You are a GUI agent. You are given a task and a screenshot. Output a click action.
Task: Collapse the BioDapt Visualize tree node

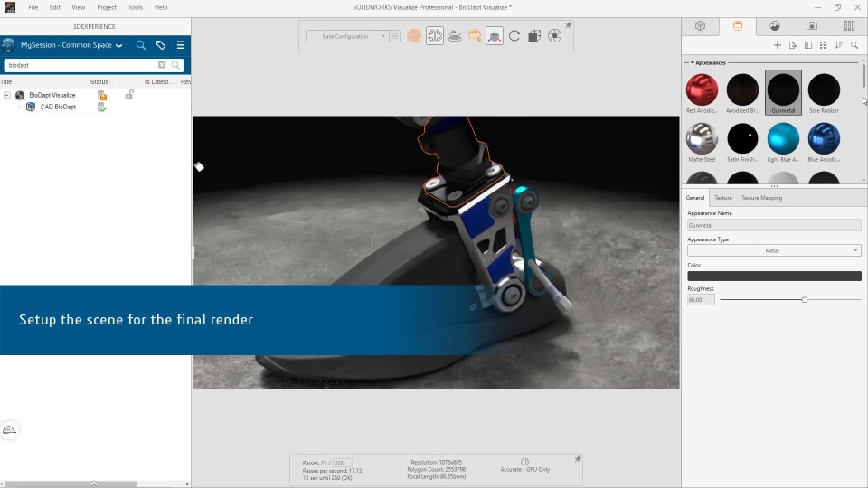pyautogui.click(x=6, y=95)
